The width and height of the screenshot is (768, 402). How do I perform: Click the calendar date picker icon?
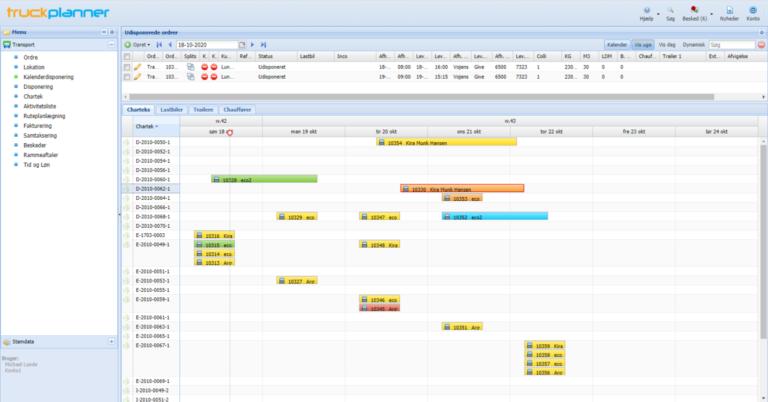point(242,45)
